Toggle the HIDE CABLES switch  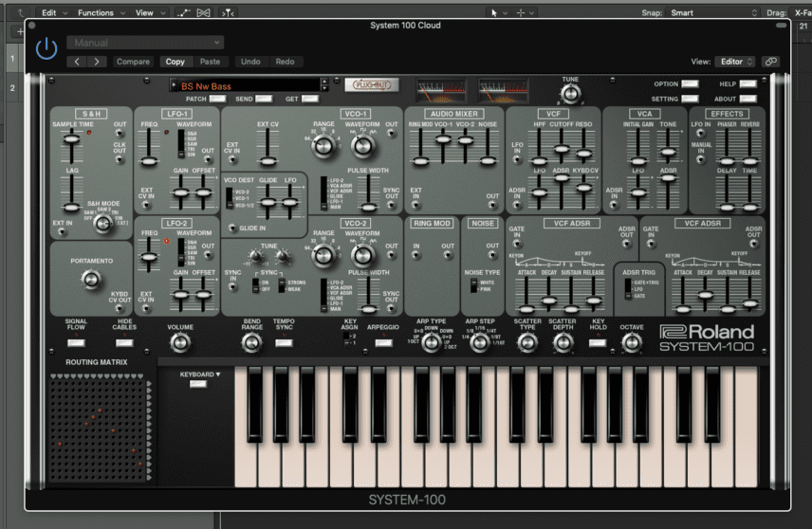point(124,342)
